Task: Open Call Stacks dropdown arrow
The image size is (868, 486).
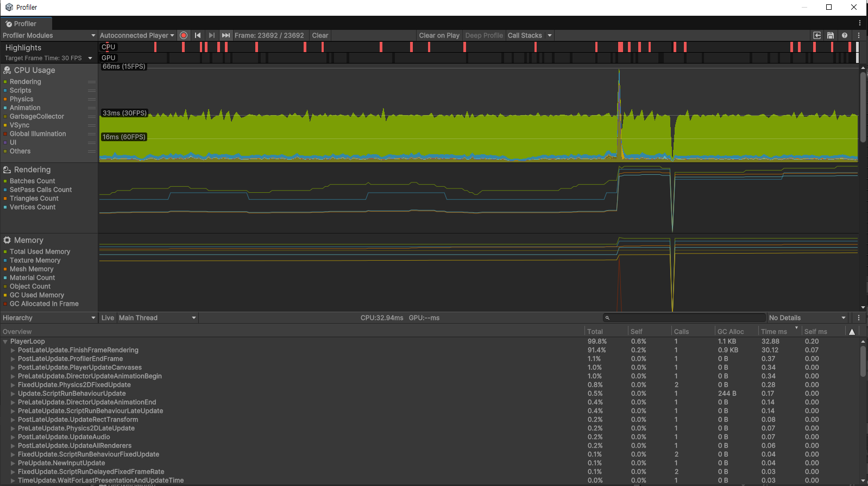Action: point(550,35)
